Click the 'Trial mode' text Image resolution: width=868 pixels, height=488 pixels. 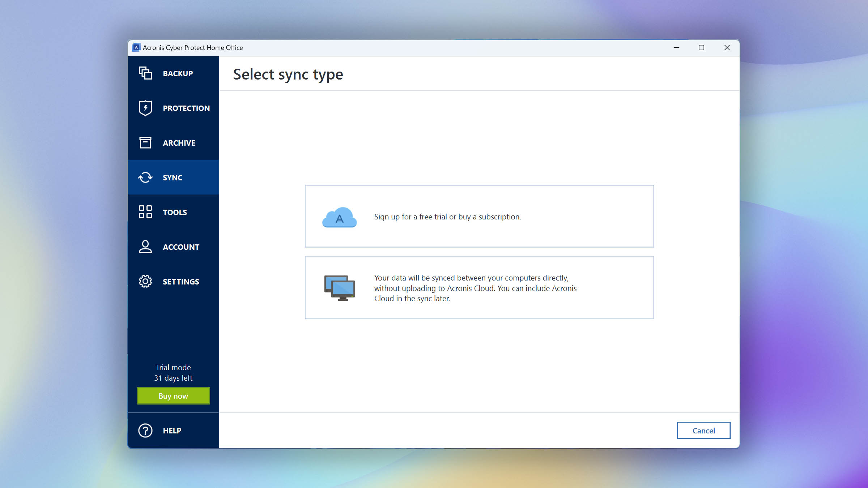click(x=173, y=367)
